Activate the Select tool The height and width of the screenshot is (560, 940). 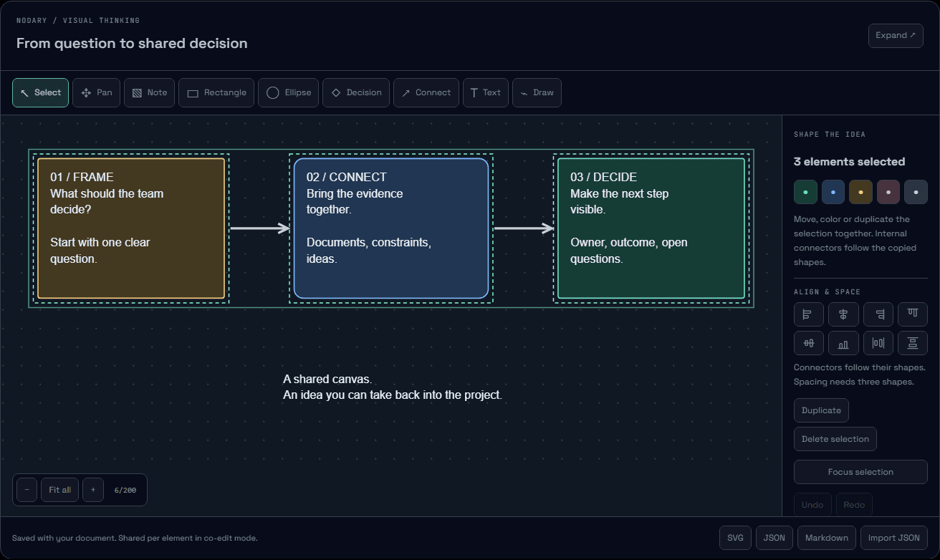[x=40, y=92]
